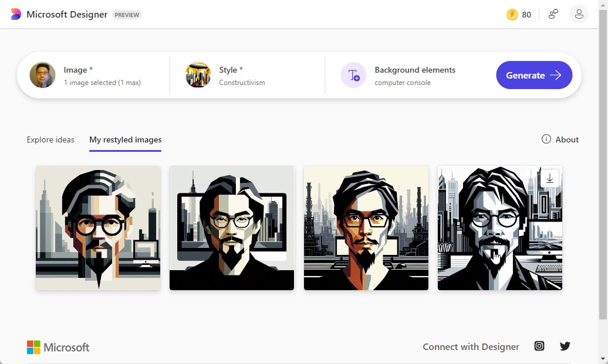The width and height of the screenshot is (608, 364).
Task: Open the user account profile icon
Action: (x=579, y=15)
